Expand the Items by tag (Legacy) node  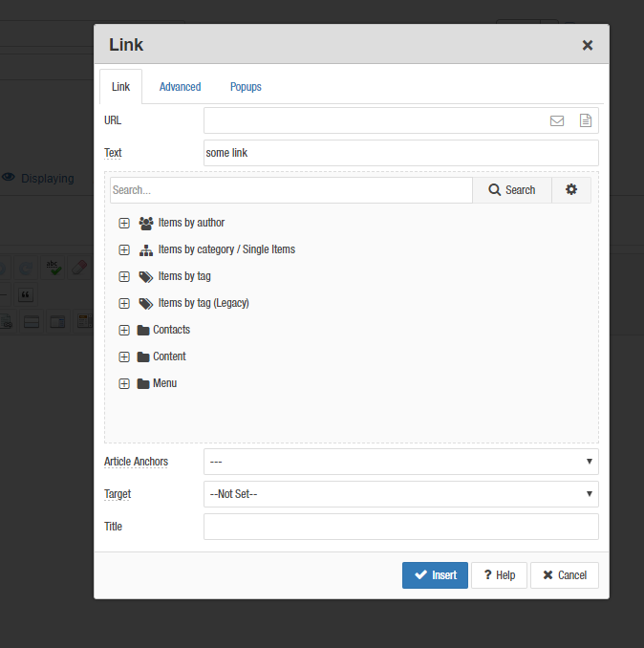click(x=124, y=303)
